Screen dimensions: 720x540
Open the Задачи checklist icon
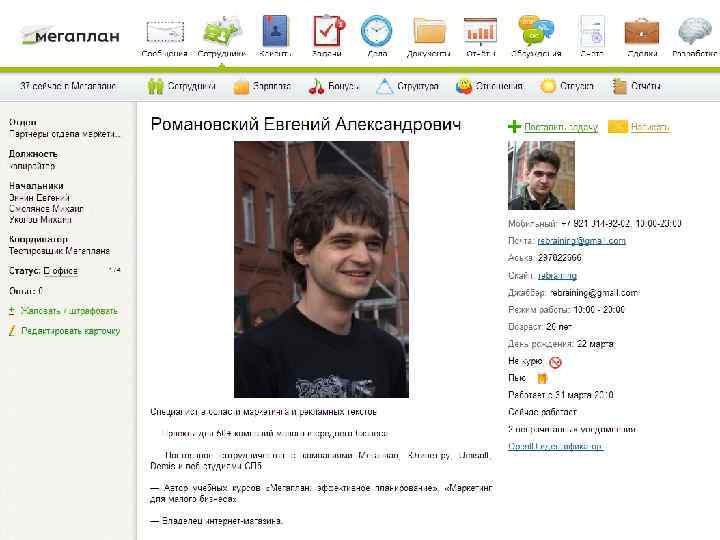(x=328, y=30)
